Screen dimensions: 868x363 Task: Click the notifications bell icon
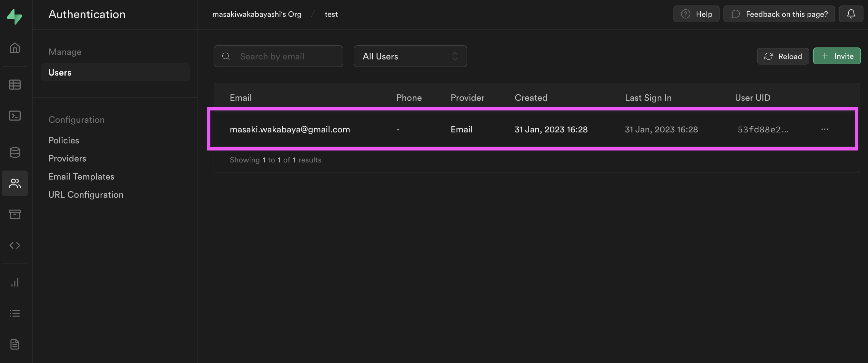click(x=851, y=14)
